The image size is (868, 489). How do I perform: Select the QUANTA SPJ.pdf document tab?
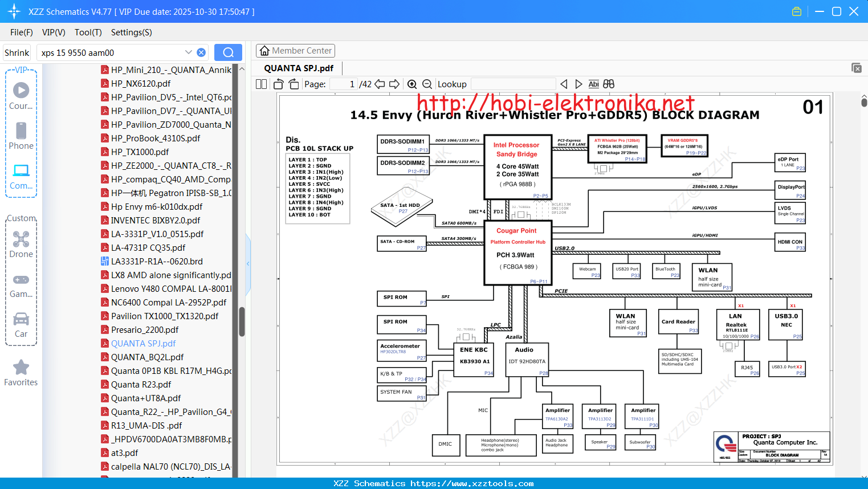(x=299, y=68)
